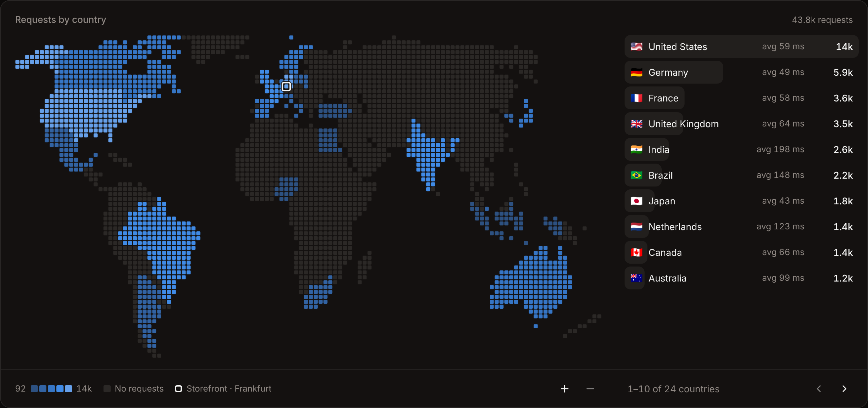Click the 1–10 of 24 countries label

coord(673,389)
